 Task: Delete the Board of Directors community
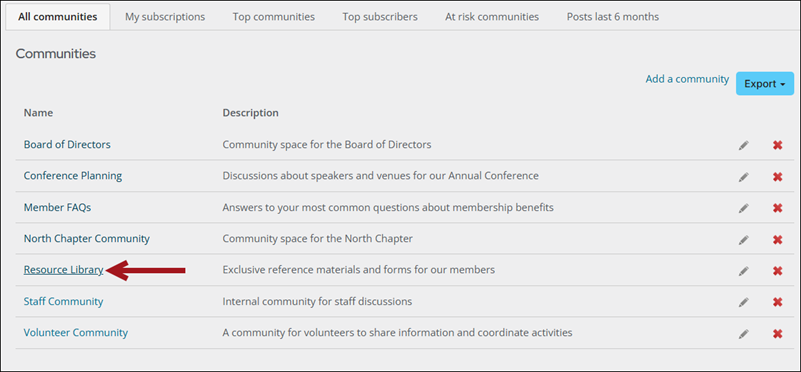tap(778, 146)
